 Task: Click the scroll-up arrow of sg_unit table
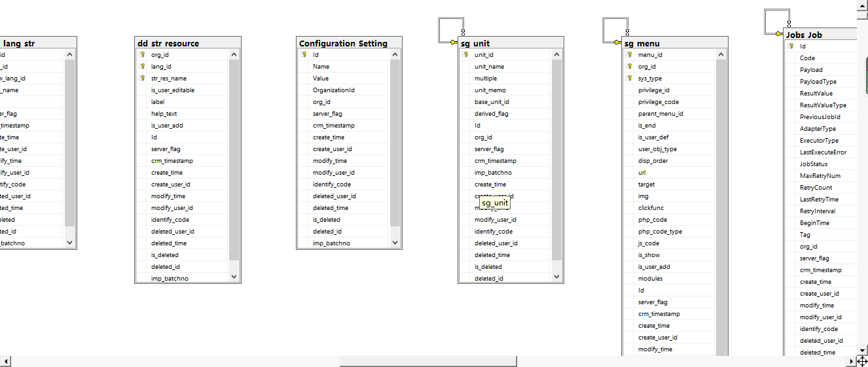[x=557, y=55]
